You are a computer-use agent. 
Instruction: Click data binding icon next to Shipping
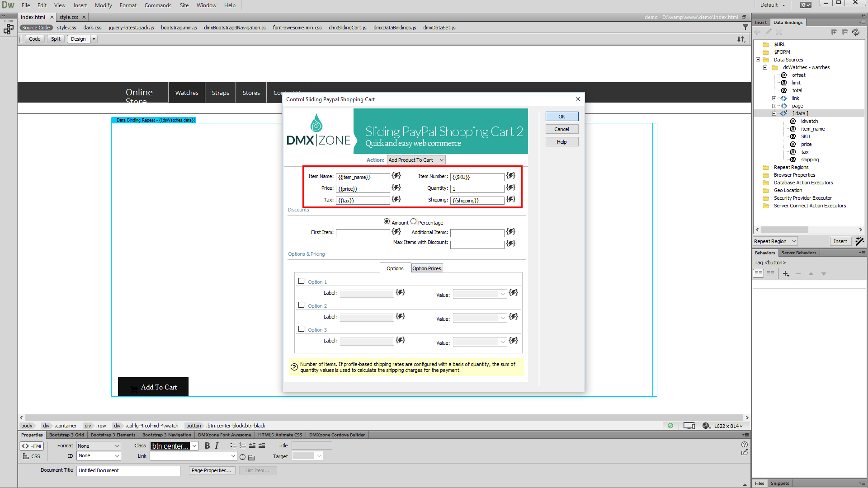[511, 199]
